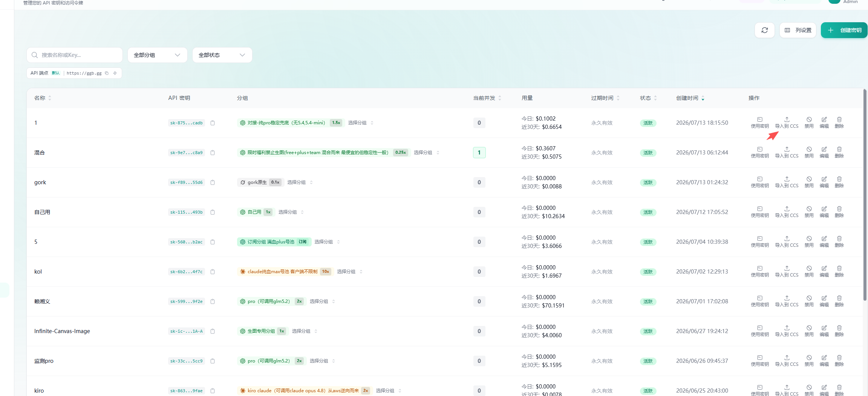This screenshot has width=868, height=396.
Task: Disable the key named 5
Action: (x=809, y=242)
